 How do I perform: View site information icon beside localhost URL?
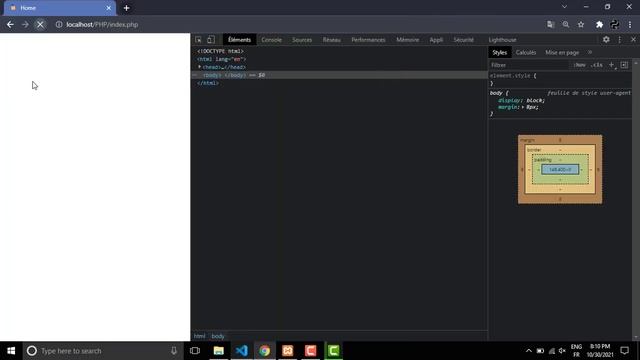coord(59,24)
